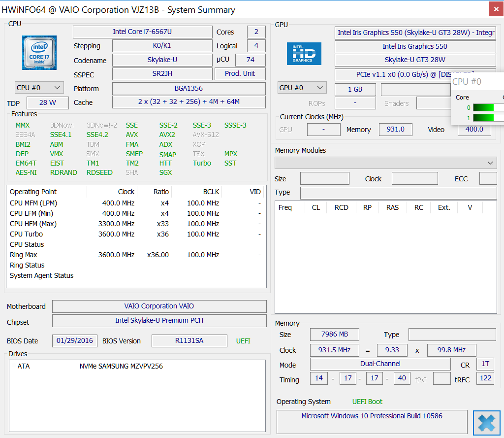Click the memory size 7986 MB field
This screenshot has height=438, width=504.
pyautogui.click(x=334, y=335)
